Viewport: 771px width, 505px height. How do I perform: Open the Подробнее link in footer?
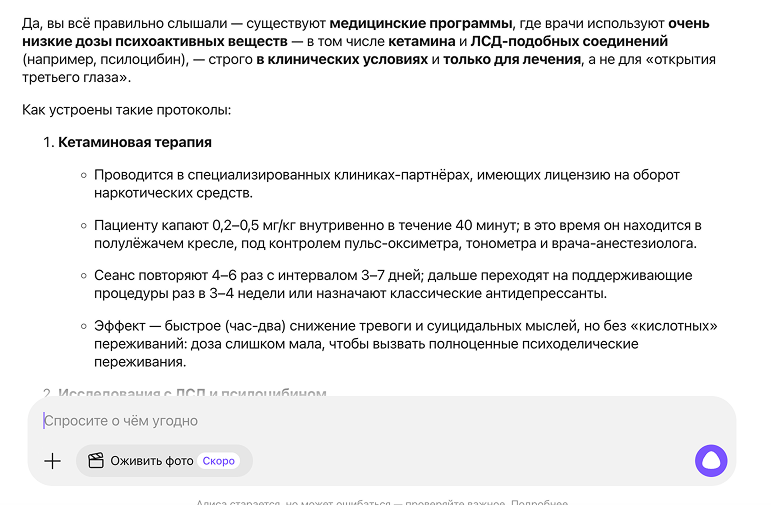coord(539,502)
